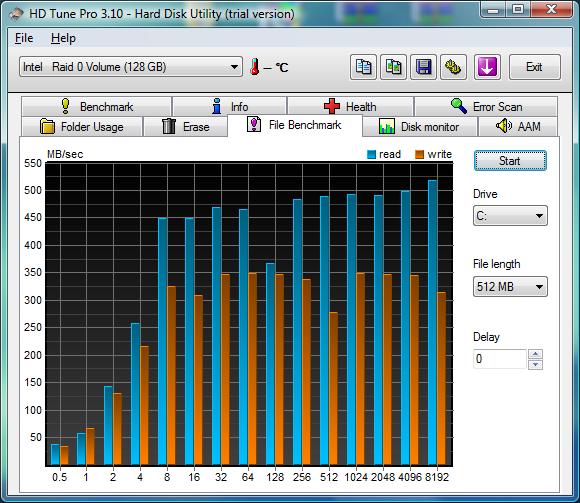Open the File length 512 MB dropdown
This screenshot has height=503, width=580.
[510, 287]
